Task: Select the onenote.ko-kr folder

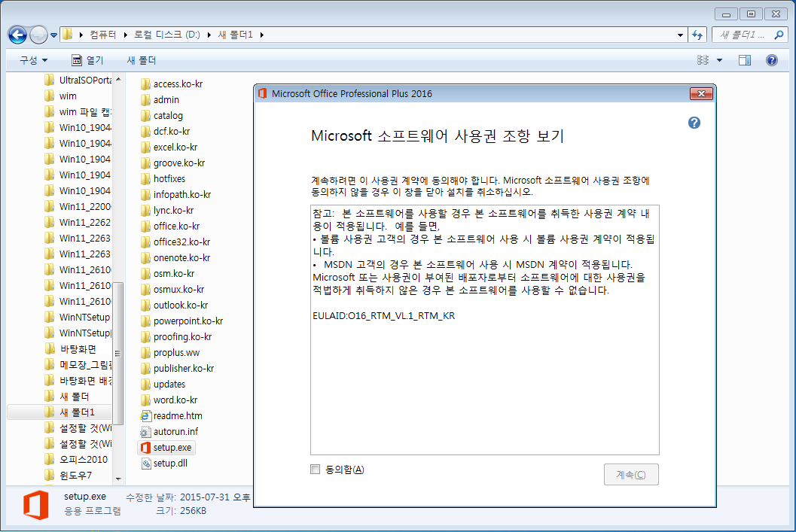Action: tap(175, 257)
